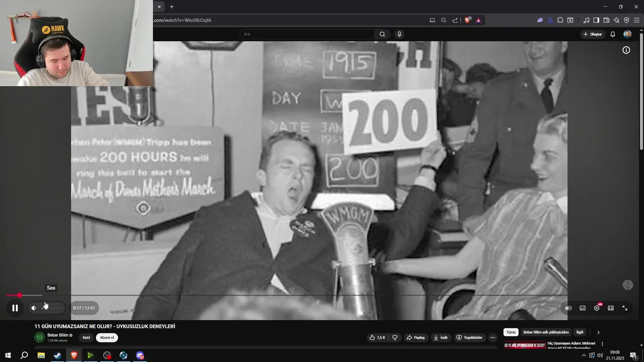
Task: Toggle the autoplay switch in the player
Action: [569, 308]
